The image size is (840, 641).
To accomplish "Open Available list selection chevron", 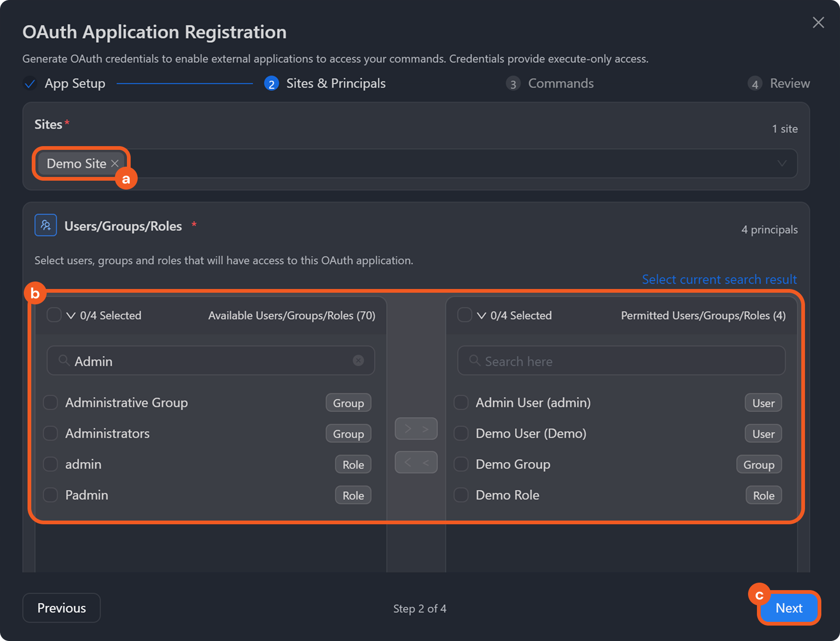I will pyautogui.click(x=71, y=316).
